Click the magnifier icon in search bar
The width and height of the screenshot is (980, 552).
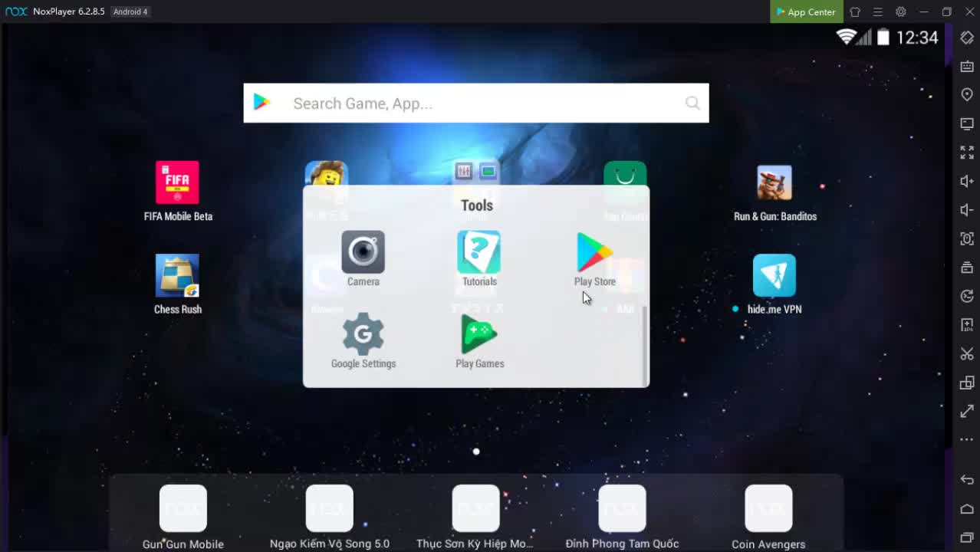point(692,103)
